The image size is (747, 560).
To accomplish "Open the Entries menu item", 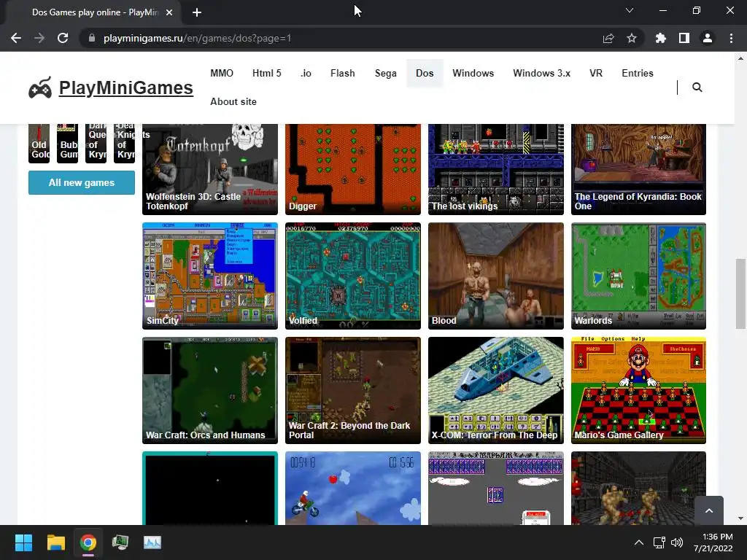I will click(x=638, y=73).
